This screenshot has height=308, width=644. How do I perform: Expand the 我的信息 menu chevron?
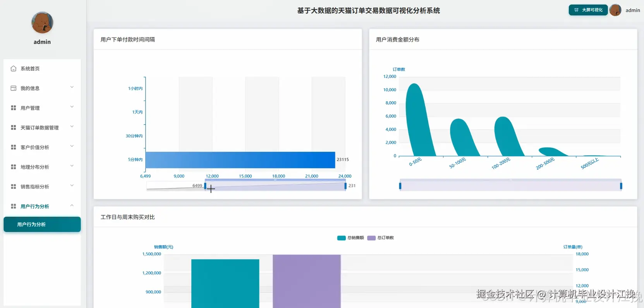point(72,87)
